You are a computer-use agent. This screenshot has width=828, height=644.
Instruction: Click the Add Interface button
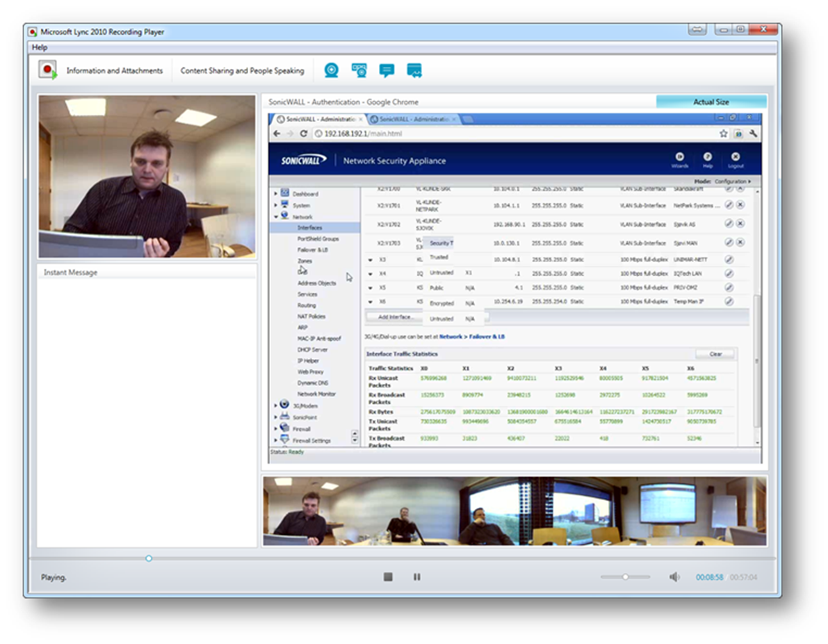[x=394, y=317]
